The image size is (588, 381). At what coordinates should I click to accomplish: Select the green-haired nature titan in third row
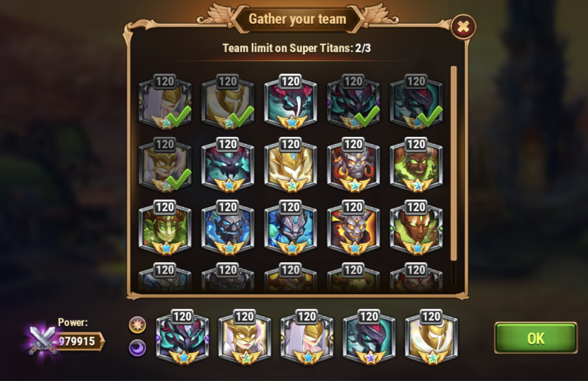[x=165, y=228]
